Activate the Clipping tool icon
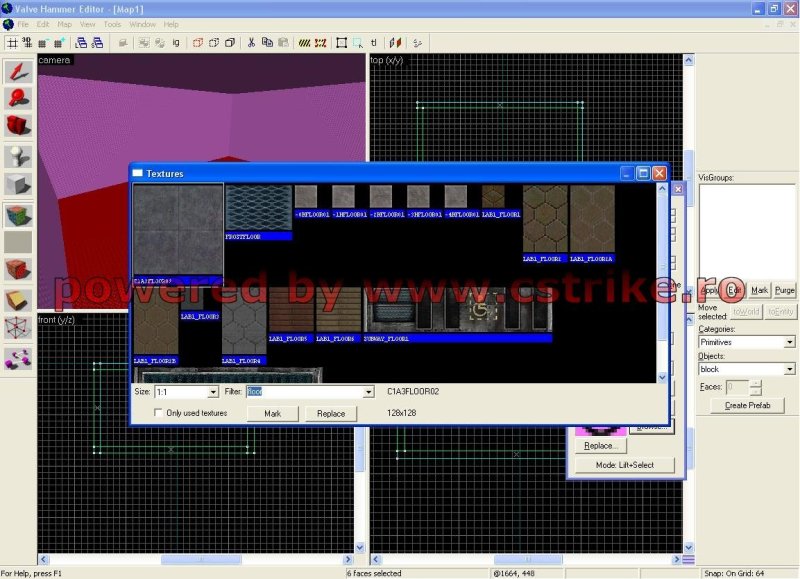This screenshot has height=579, width=800. click(x=18, y=300)
